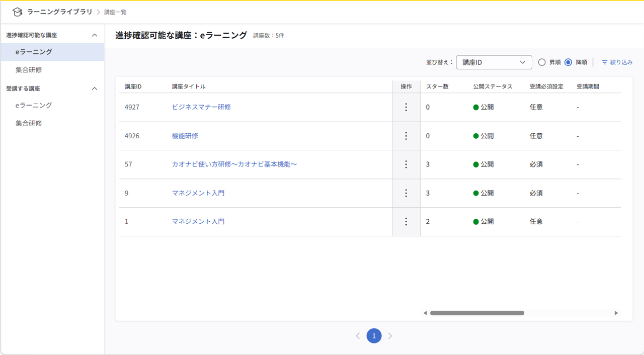This screenshot has width=644, height=355.
Task: Collapse the 進捗確認可能な講座 sidebar section
Action: point(94,35)
